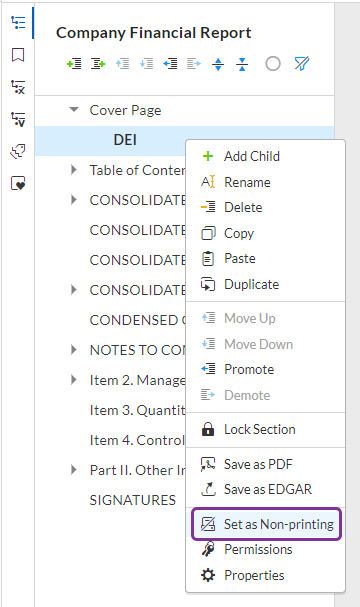The height and width of the screenshot is (607, 360).
Task: Expand the NOTES TO CON section
Action: click(x=74, y=350)
